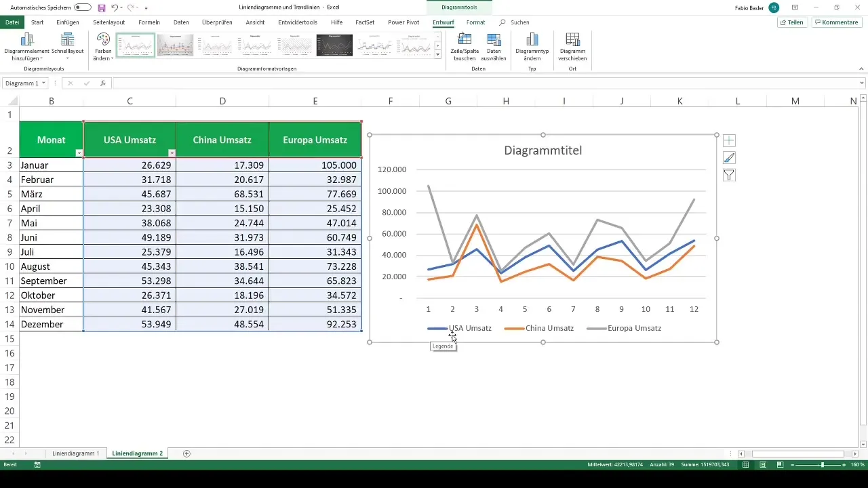Open the ribbon display options icon
Viewport: 868px width, 488px height.
[x=795, y=7]
